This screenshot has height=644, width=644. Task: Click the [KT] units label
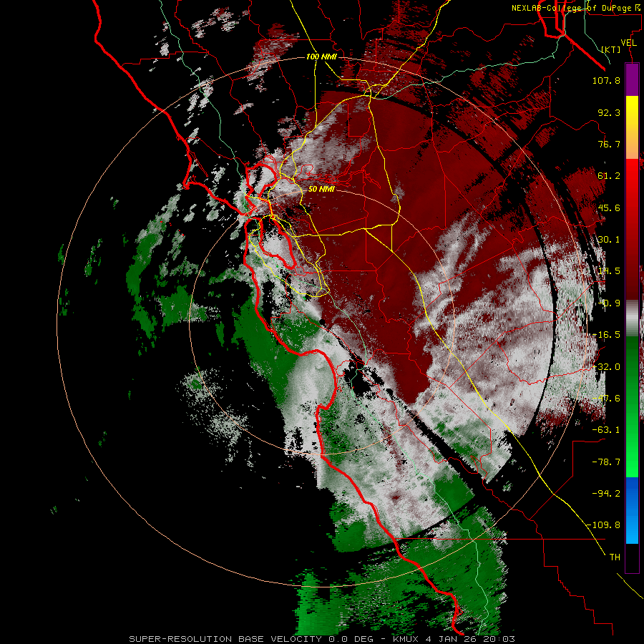pos(611,49)
